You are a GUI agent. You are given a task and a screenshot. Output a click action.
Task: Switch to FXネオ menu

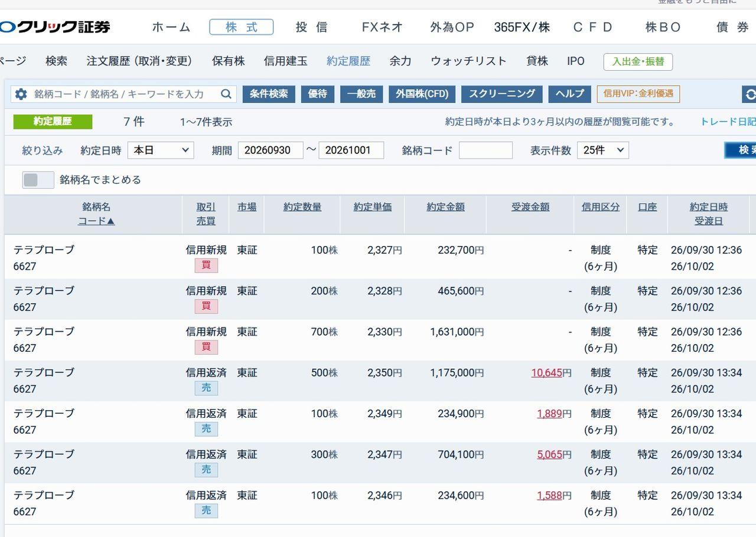pos(382,27)
